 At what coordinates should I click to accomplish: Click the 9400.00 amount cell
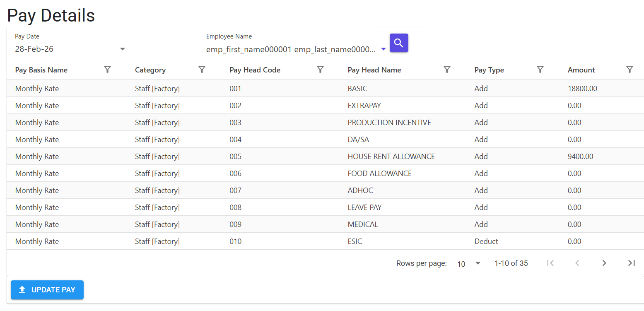pyautogui.click(x=581, y=157)
